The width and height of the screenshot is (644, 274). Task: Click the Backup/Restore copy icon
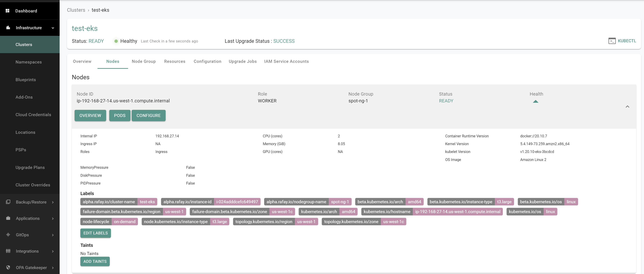click(x=8, y=202)
